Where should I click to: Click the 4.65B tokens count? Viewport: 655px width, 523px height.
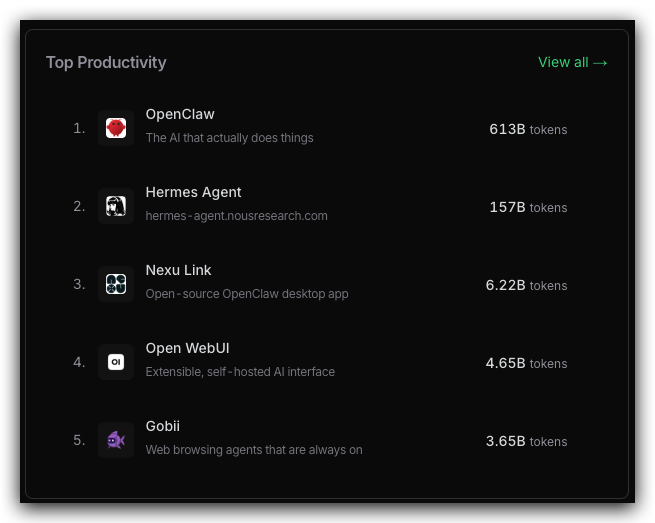[526, 363]
